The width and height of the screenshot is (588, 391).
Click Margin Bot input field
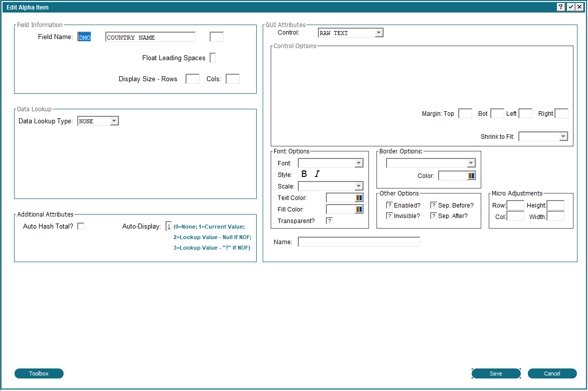[497, 113]
